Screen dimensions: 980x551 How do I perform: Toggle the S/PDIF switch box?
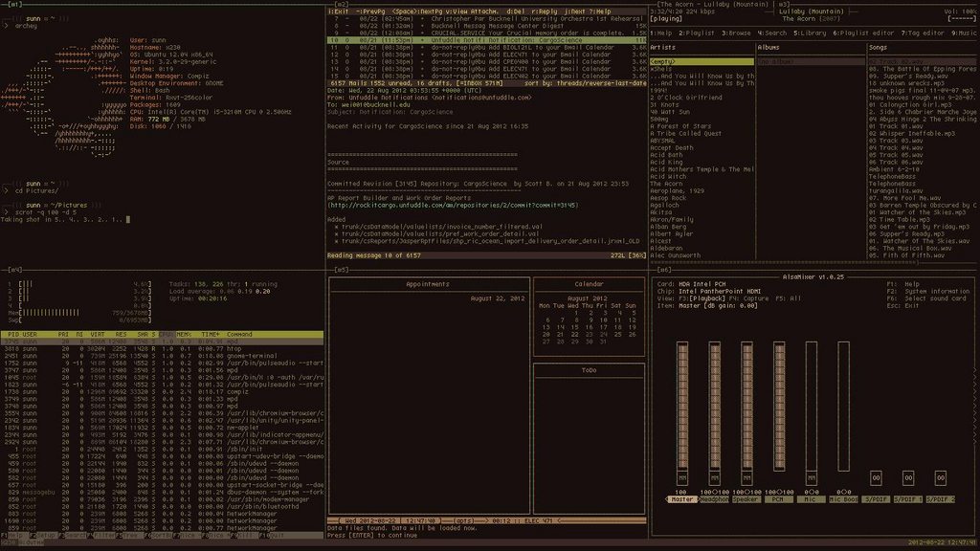tap(876, 478)
